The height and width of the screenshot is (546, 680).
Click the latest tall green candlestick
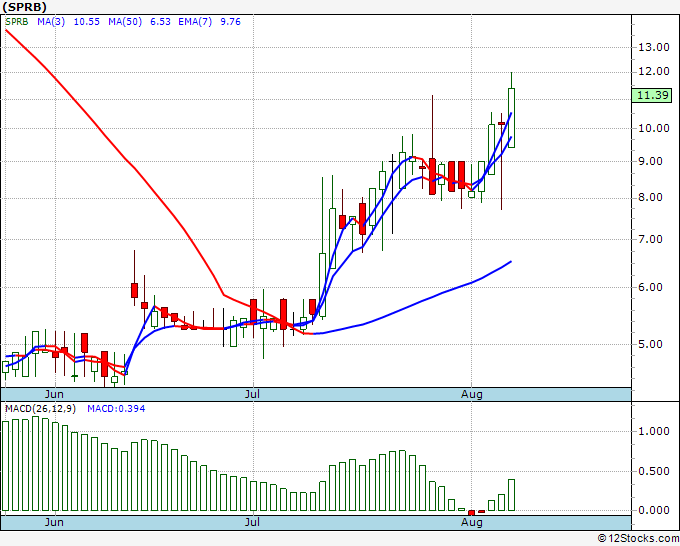pos(512,118)
